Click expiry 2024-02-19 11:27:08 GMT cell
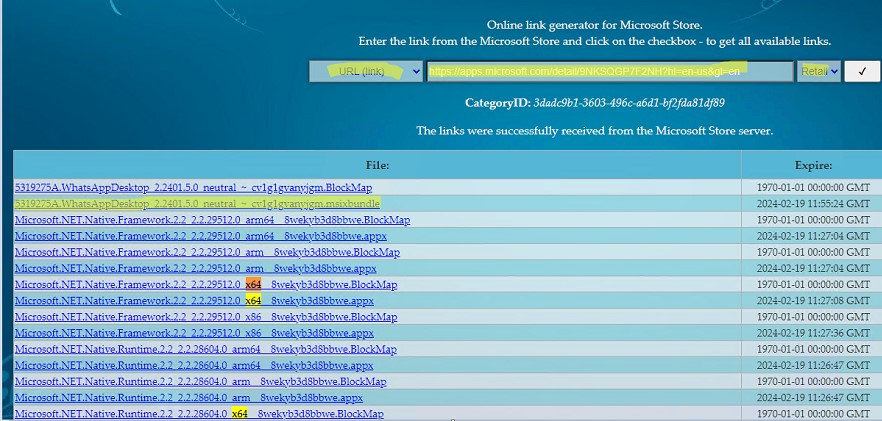This screenshot has width=882, height=421. point(813,301)
